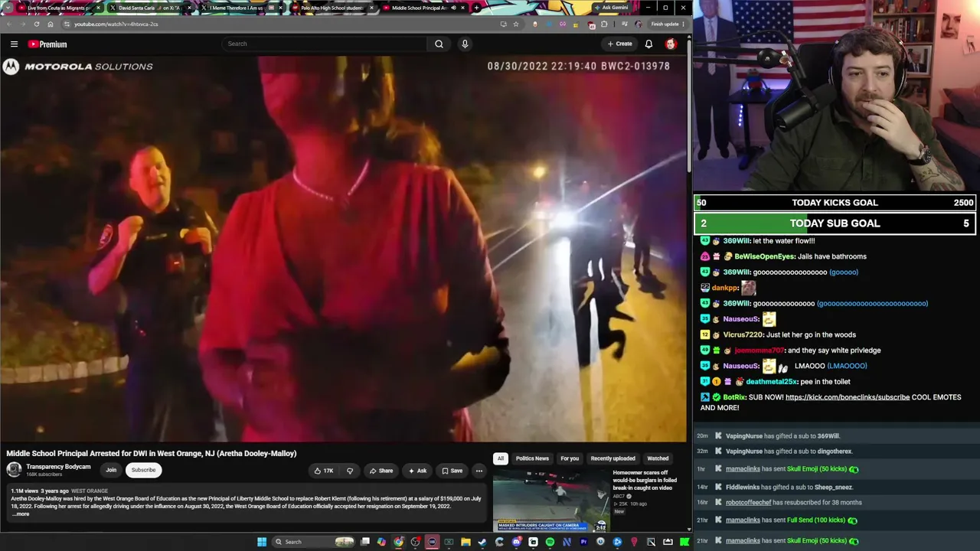Click the Finish update button

pyautogui.click(x=668, y=24)
